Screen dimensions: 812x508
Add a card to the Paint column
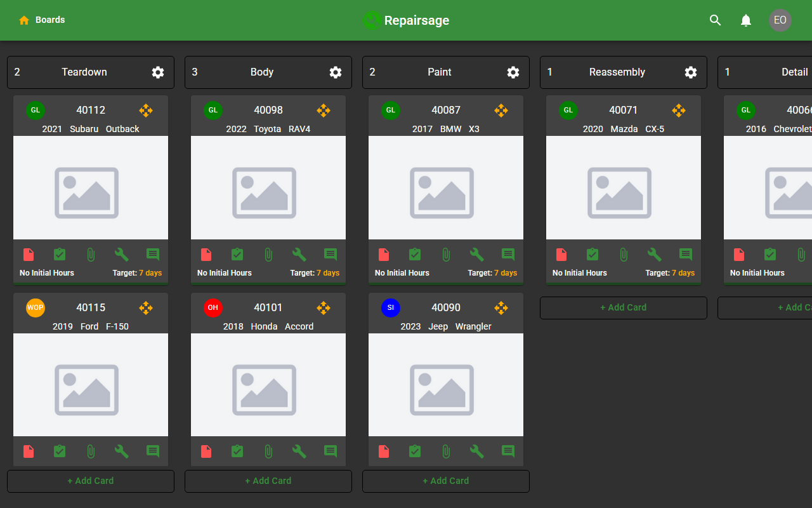coord(446,481)
